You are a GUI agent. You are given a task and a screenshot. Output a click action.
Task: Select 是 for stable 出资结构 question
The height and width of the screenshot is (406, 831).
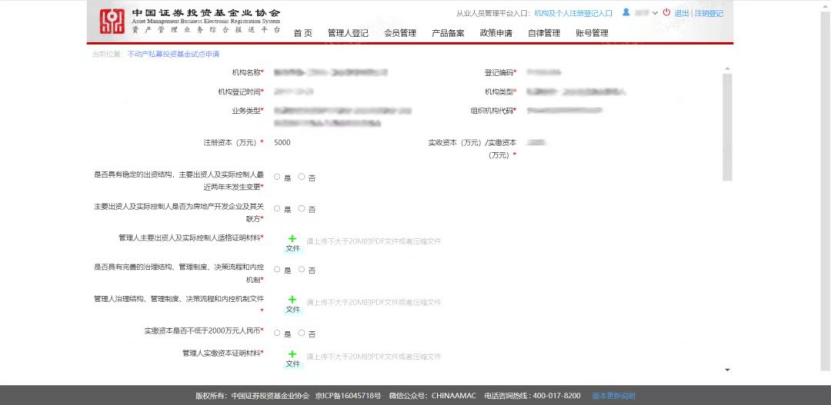coord(277,177)
